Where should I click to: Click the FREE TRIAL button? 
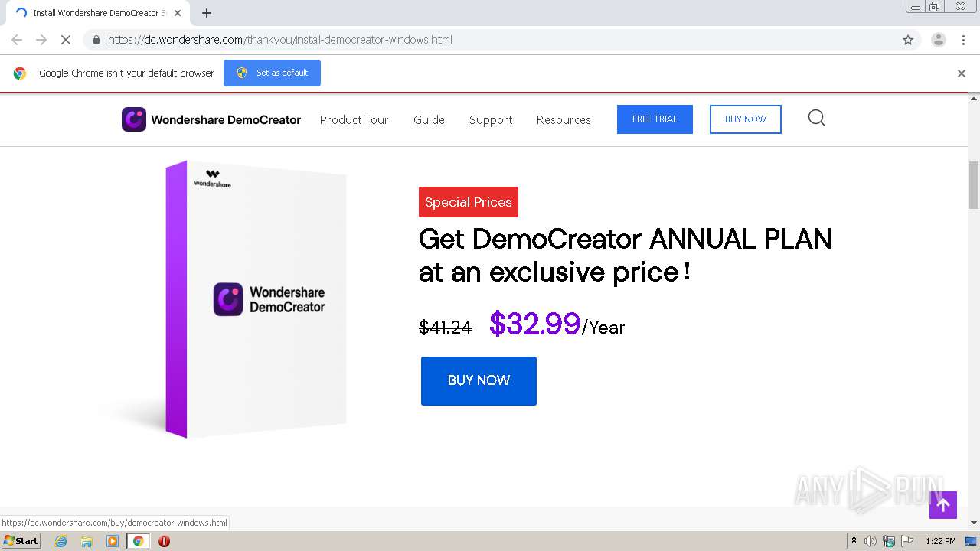(655, 119)
